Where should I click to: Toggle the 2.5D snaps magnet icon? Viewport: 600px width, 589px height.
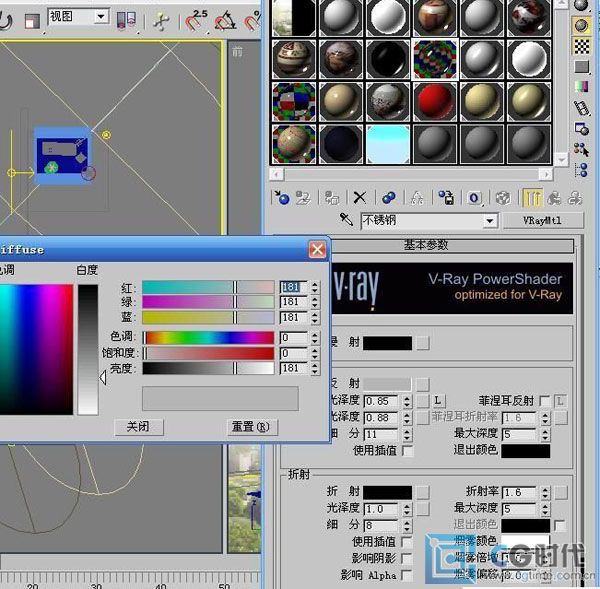(197, 20)
